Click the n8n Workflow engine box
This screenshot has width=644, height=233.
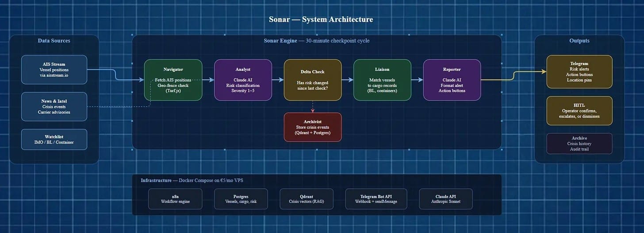[175, 199]
